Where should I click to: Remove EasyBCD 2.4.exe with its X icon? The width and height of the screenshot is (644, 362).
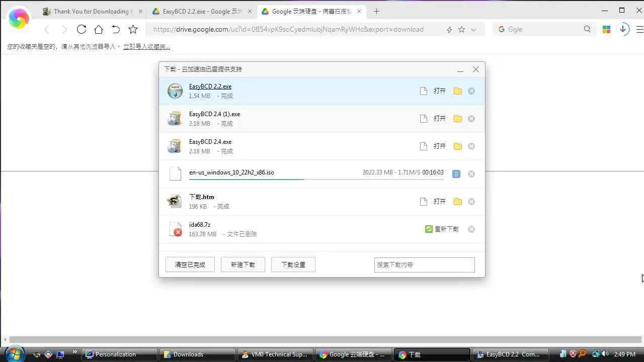coord(471,146)
